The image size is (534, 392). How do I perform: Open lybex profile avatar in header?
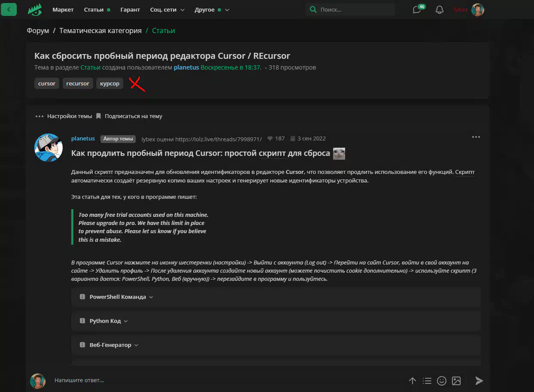pyautogui.click(x=477, y=9)
